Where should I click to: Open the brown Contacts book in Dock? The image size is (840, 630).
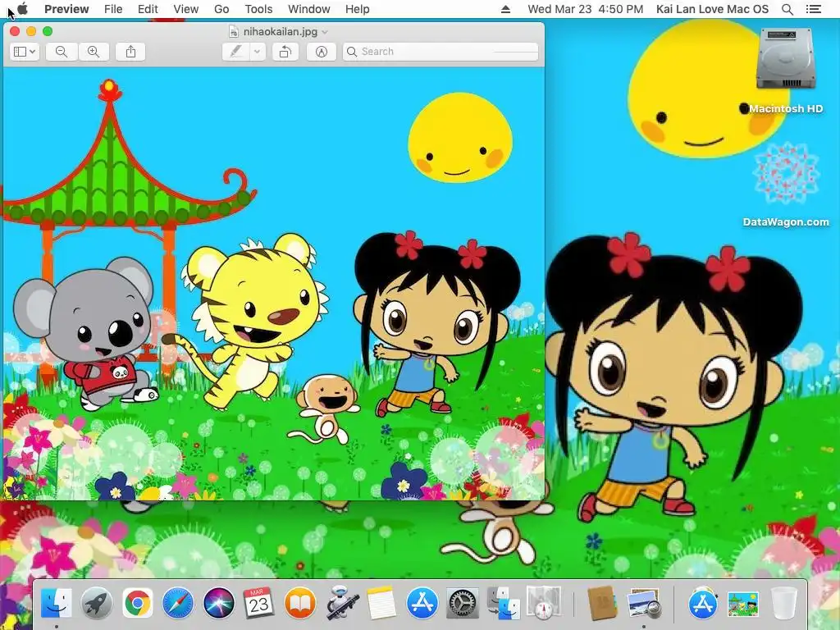[602, 603]
